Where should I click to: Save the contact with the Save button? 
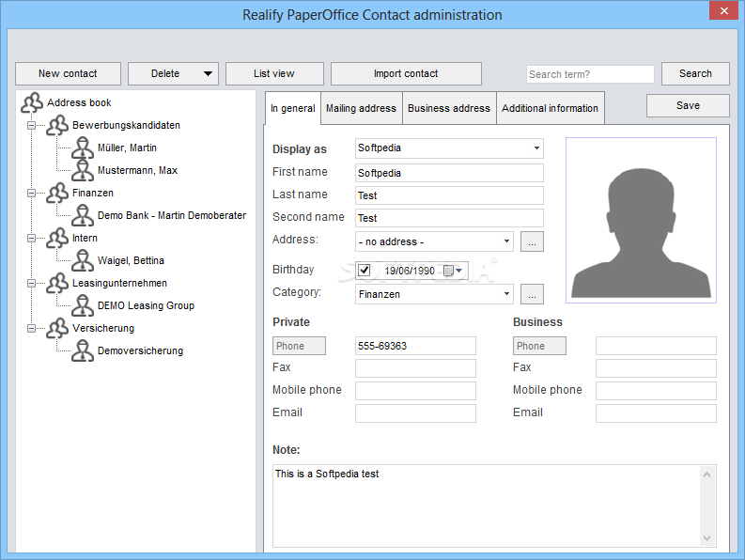pyautogui.click(x=688, y=105)
